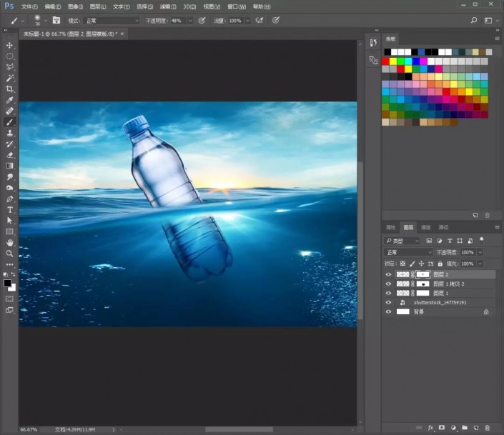The image size is (504, 435).
Task: Open layer 填充 100% dropdown
Action: (x=480, y=264)
